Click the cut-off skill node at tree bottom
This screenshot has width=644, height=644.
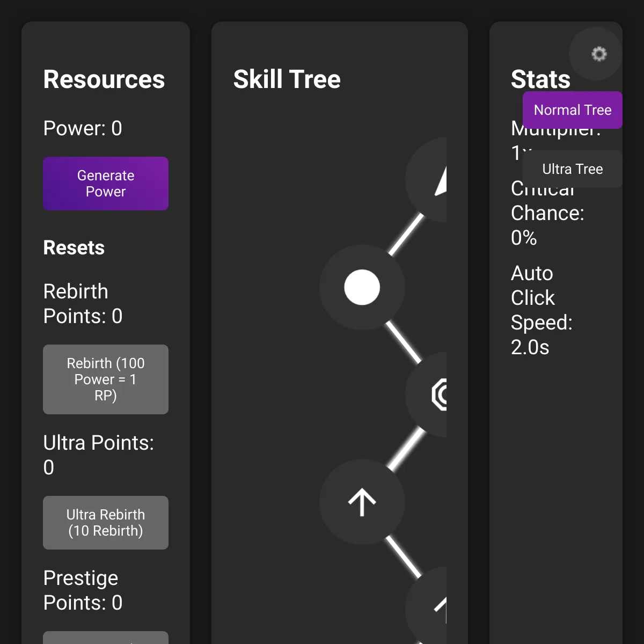click(427, 605)
